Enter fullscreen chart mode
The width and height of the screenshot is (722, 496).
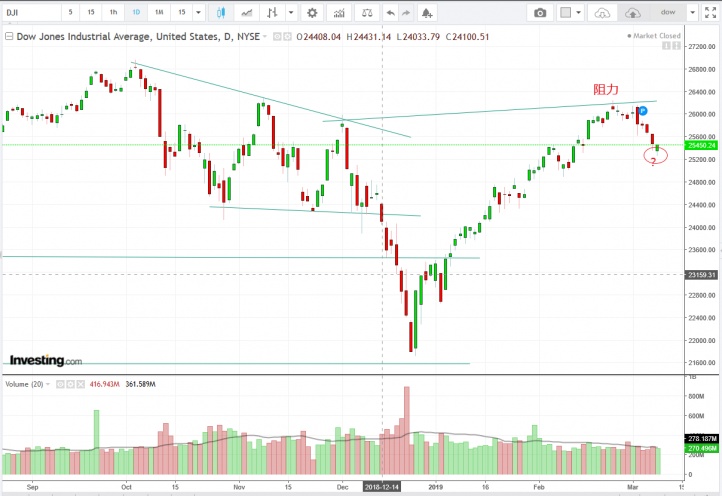pos(711,13)
